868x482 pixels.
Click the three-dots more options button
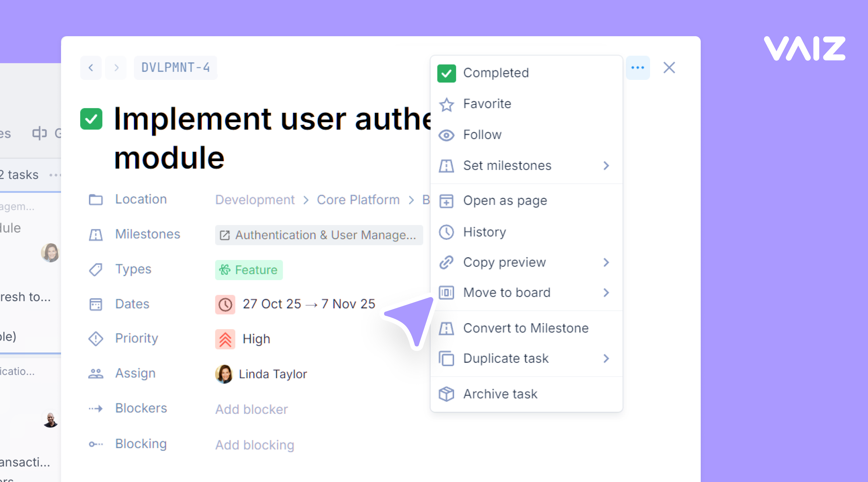coord(637,68)
